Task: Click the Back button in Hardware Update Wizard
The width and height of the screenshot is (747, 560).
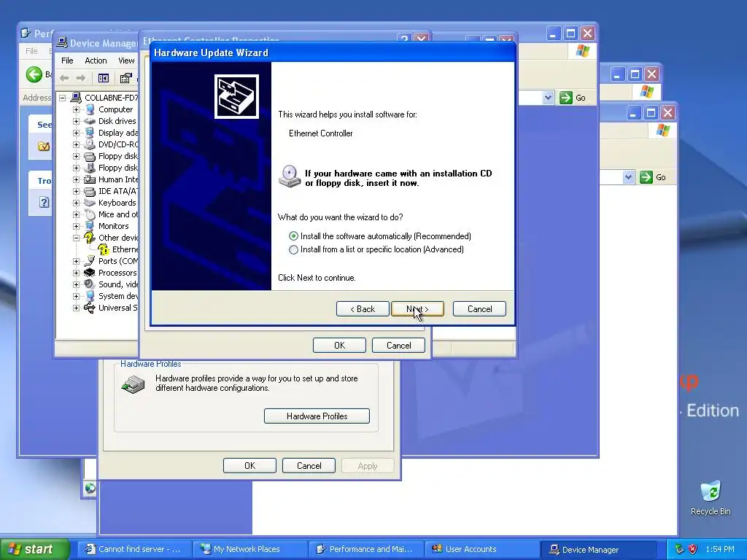Action: (363, 309)
